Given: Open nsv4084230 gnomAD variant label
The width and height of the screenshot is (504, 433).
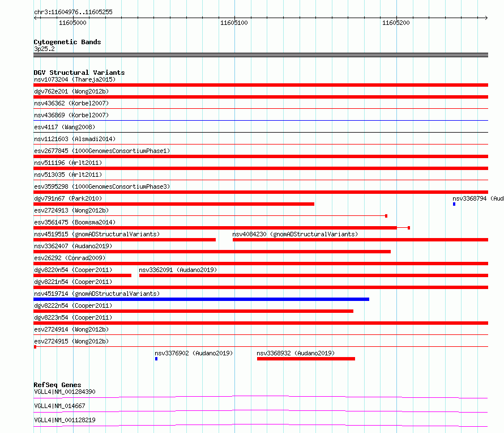Looking at the screenshot, I should pos(295,234).
